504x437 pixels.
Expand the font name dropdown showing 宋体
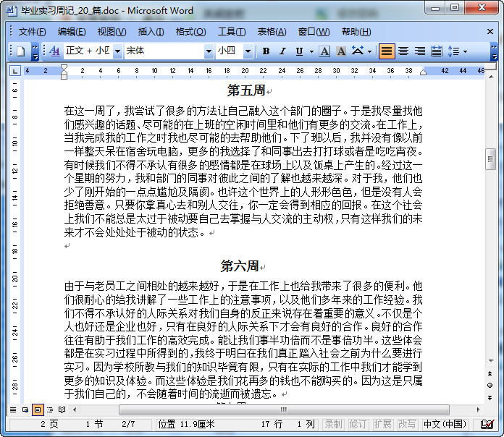pos(209,51)
